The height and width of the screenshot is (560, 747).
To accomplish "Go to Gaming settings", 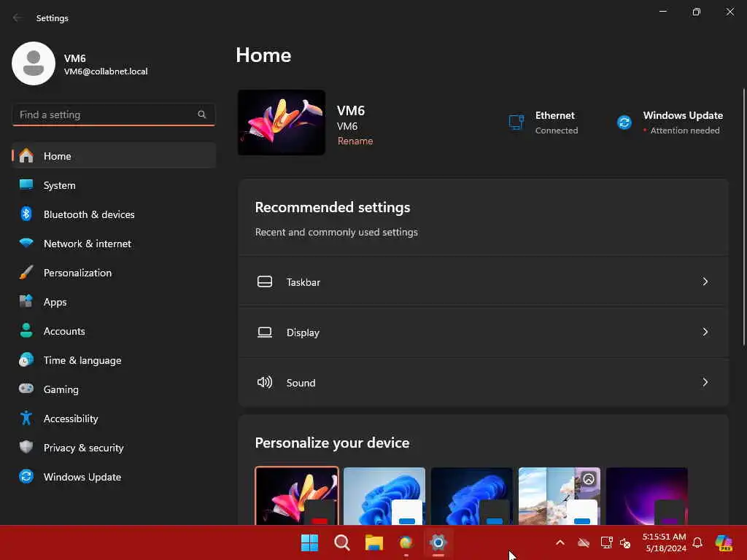I will tap(114, 389).
